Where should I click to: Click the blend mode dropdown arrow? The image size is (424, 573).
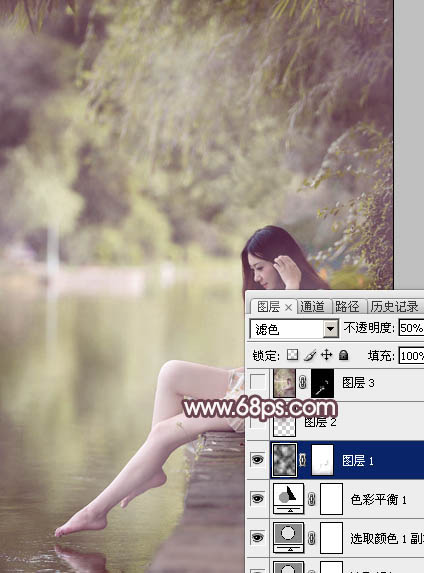click(x=330, y=329)
